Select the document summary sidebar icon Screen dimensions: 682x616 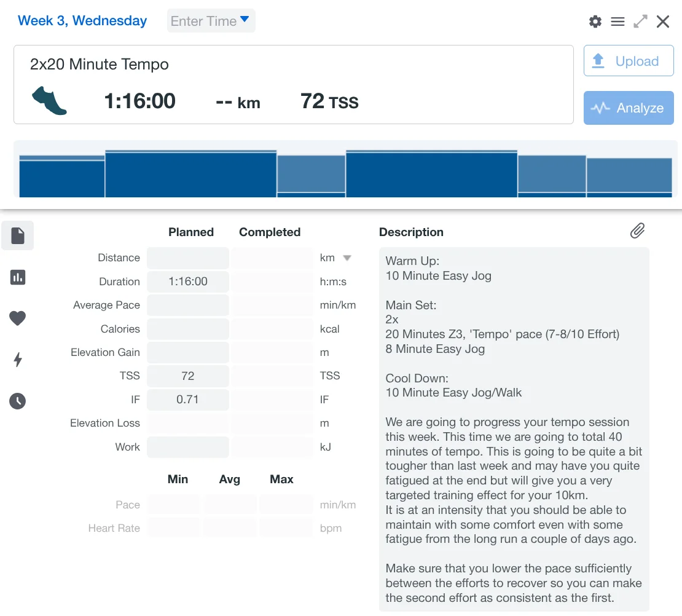click(18, 235)
